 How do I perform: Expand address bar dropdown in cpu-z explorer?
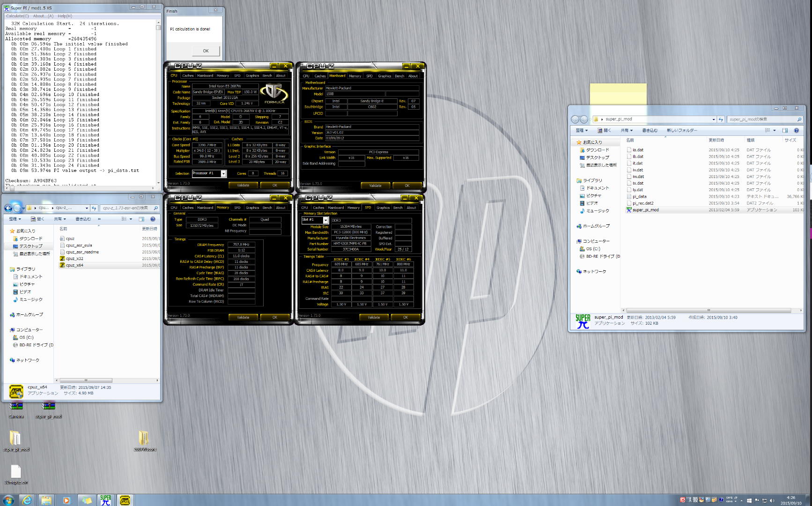pyautogui.click(x=87, y=208)
